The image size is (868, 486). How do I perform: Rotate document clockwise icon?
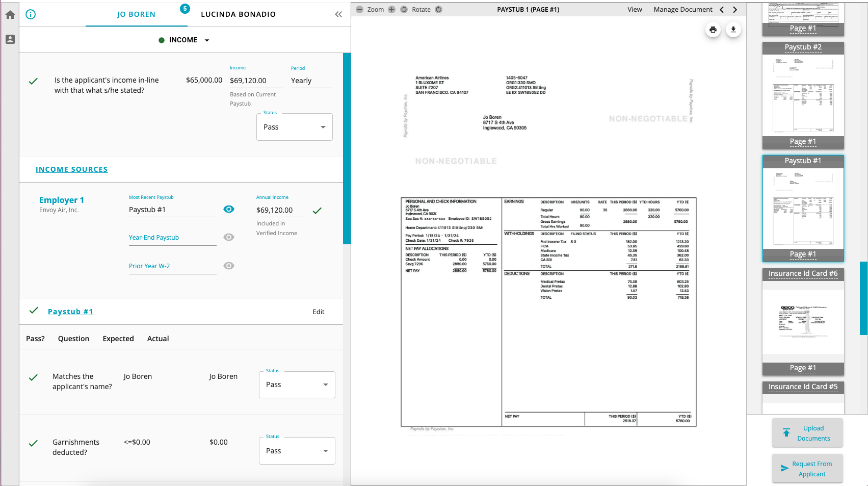click(439, 9)
